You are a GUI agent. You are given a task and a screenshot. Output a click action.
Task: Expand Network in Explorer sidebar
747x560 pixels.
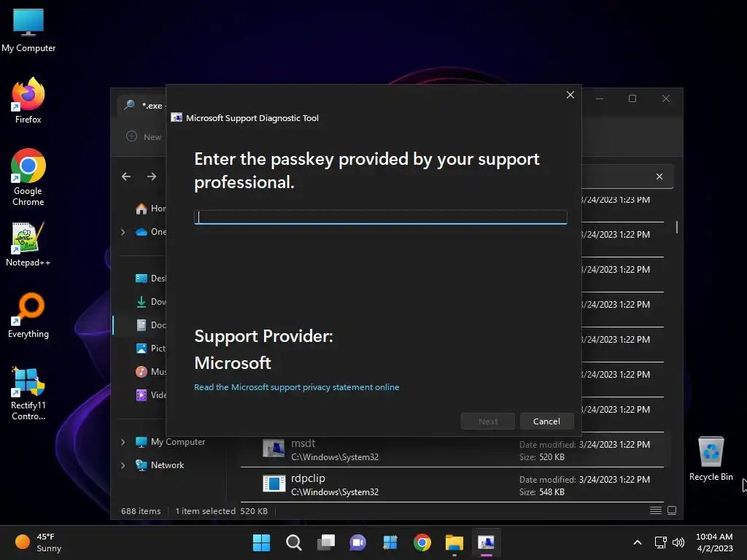(x=123, y=465)
